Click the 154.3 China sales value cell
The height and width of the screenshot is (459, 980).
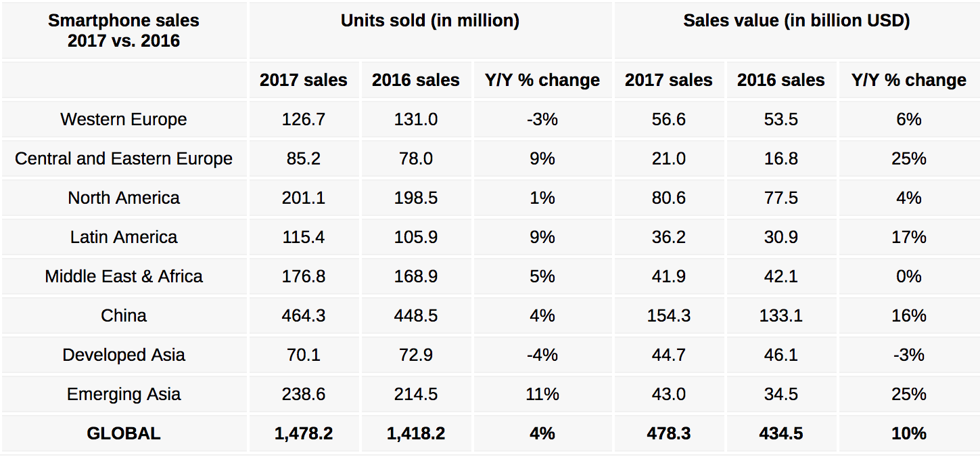click(x=668, y=316)
